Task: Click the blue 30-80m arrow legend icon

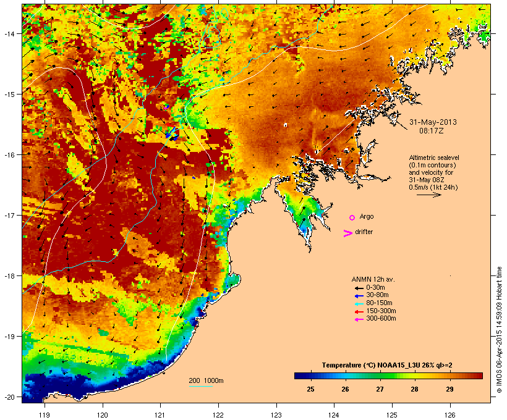Action: click(x=359, y=296)
